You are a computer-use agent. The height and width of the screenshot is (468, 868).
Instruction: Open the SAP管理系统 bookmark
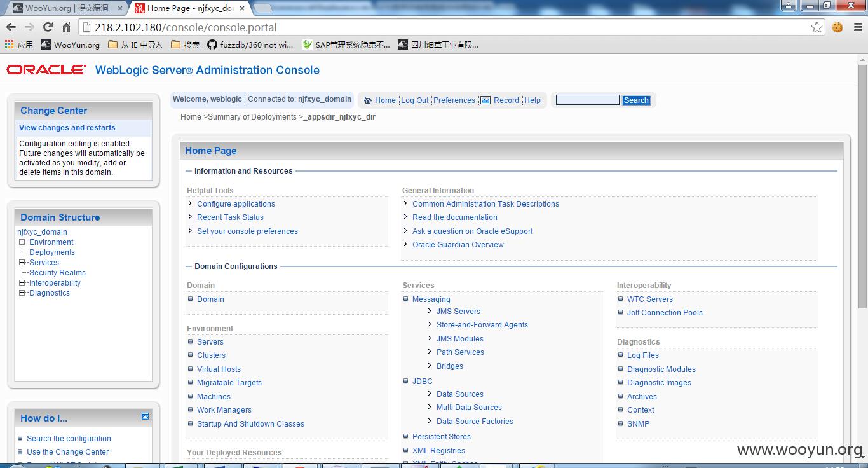(346, 45)
